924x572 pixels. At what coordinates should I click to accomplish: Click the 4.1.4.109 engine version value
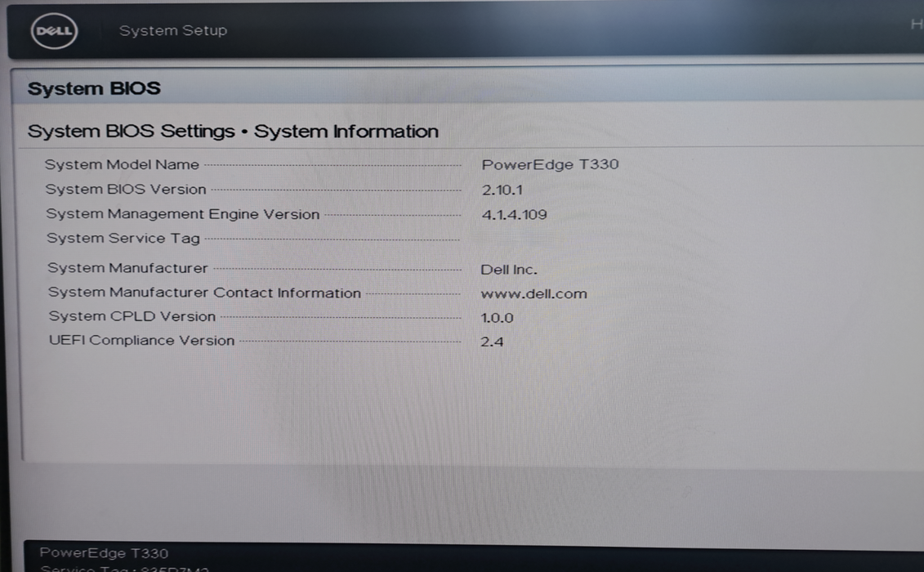(515, 215)
